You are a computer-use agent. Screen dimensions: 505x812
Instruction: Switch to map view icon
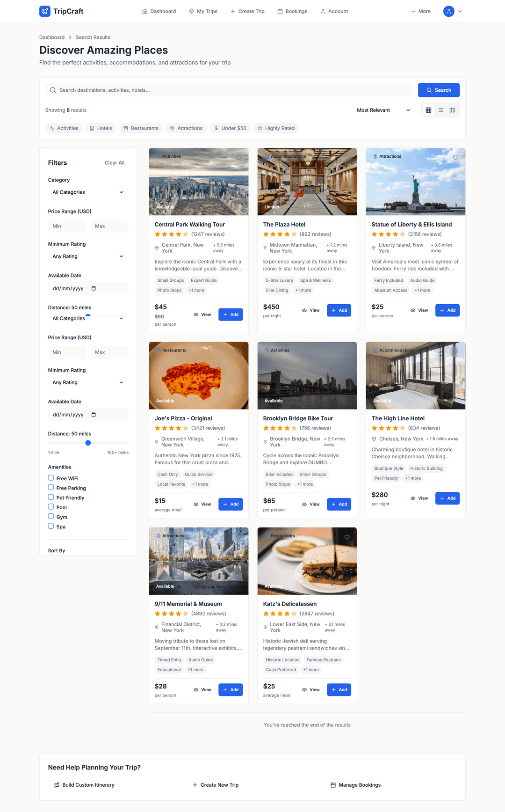click(x=452, y=110)
